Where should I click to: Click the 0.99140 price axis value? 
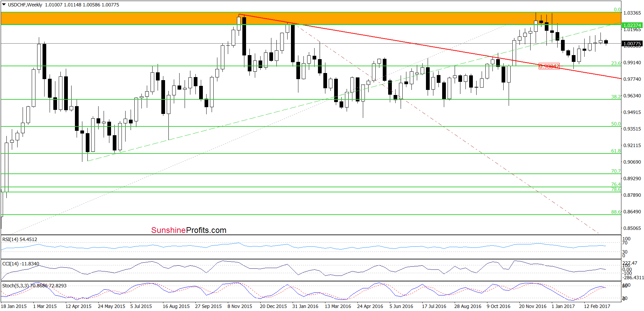[632, 63]
